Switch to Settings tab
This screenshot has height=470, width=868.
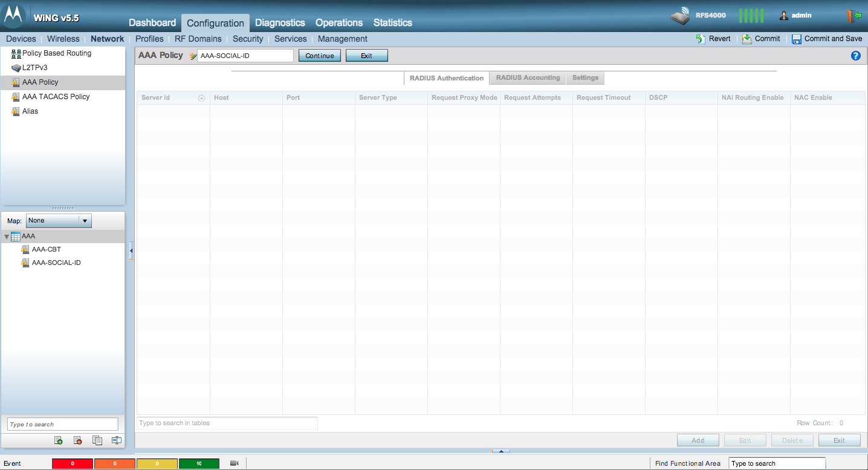tap(585, 78)
